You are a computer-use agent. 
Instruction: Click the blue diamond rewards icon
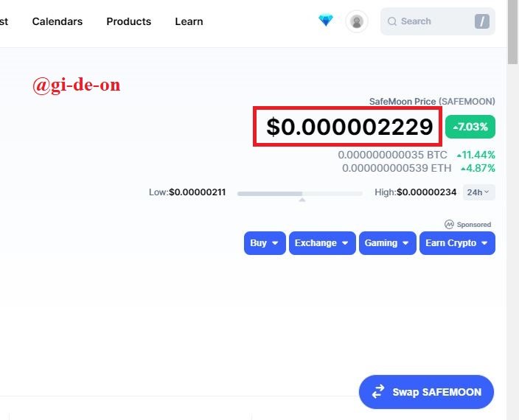click(x=326, y=21)
